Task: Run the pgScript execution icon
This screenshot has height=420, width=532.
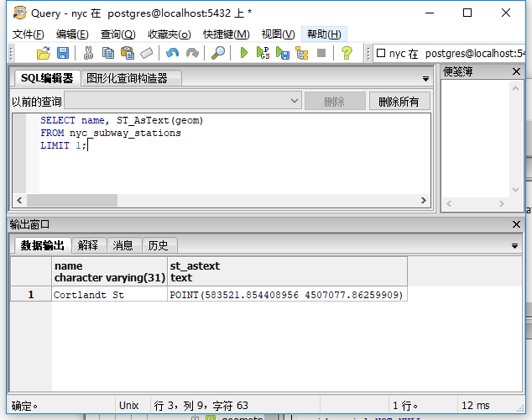Action: pyautogui.click(x=263, y=53)
